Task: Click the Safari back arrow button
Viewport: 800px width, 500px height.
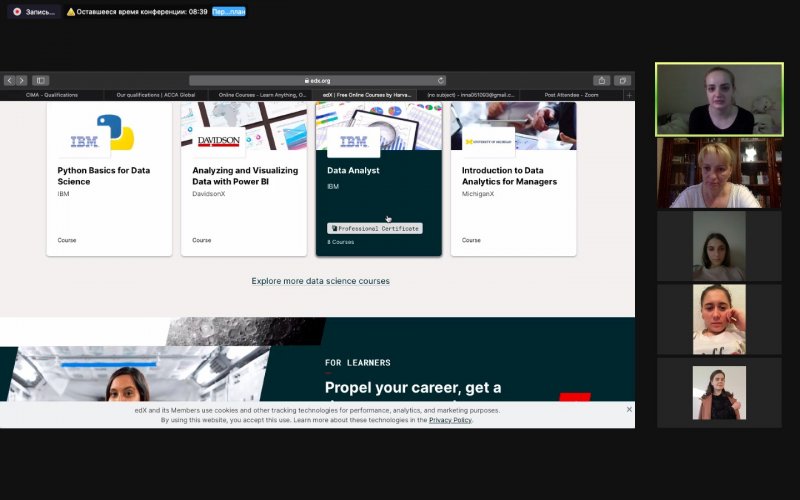Action: click(x=10, y=80)
